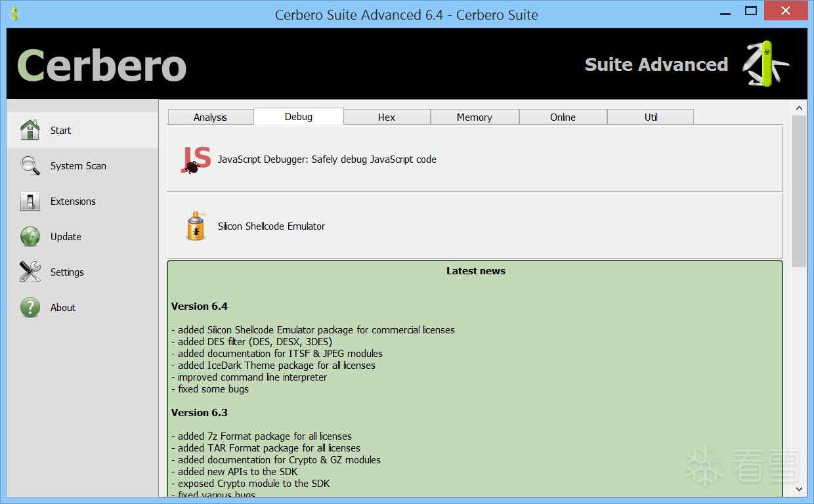Image resolution: width=814 pixels, height=504 pixels.
Task: Open the Start page label
Action: (x=60, y=131)
